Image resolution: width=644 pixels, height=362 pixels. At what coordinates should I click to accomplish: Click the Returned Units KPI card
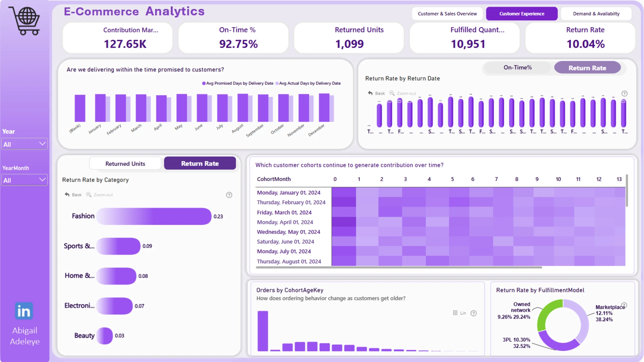(x=349, y=38)
